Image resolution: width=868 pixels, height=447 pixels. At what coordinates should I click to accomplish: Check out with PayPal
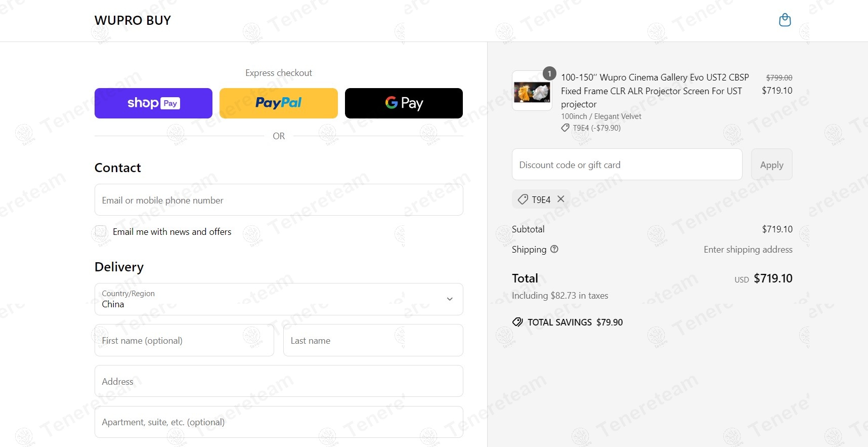click(279, 103)
